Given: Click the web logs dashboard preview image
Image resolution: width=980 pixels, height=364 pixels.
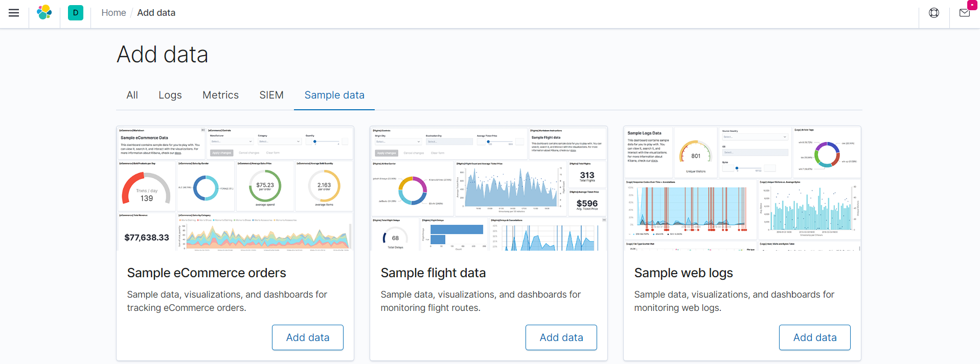Looking at the screenshot, I should click(x=742, y=188).
